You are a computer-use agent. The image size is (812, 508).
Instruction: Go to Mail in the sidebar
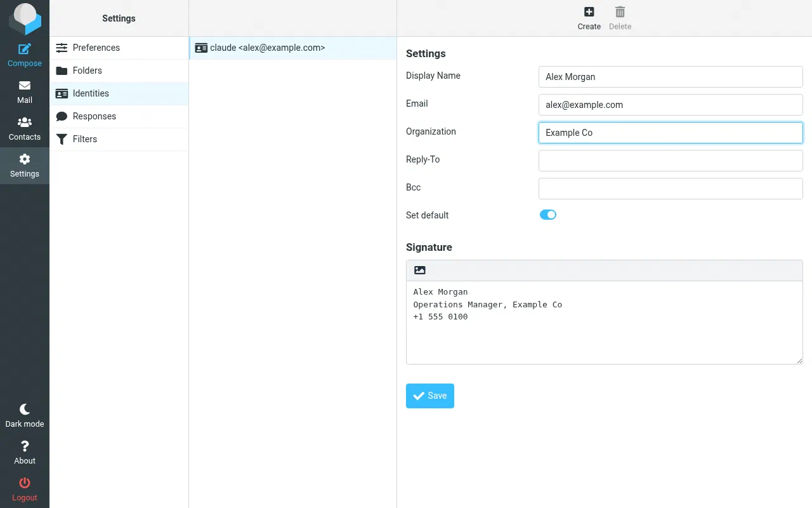[25, 92]
